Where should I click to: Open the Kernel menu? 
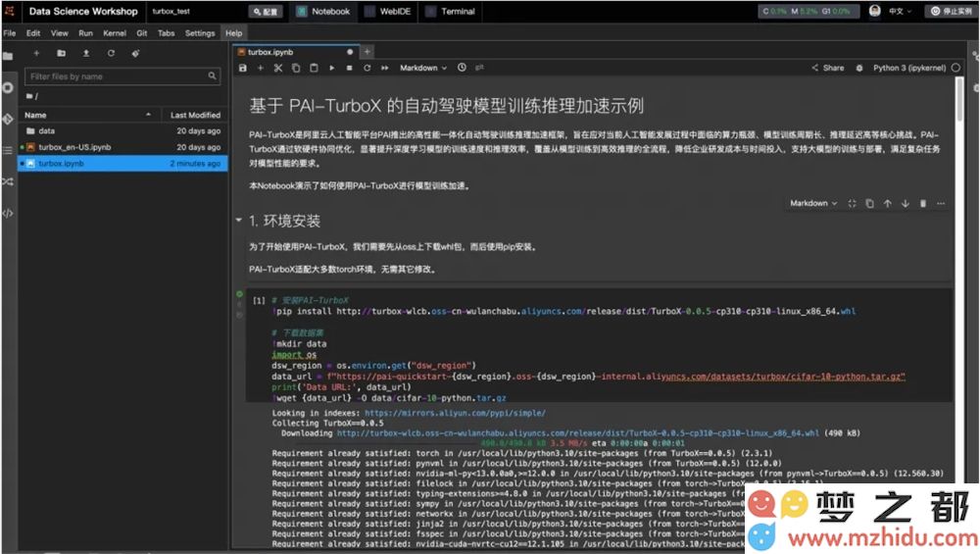point(115,33)
